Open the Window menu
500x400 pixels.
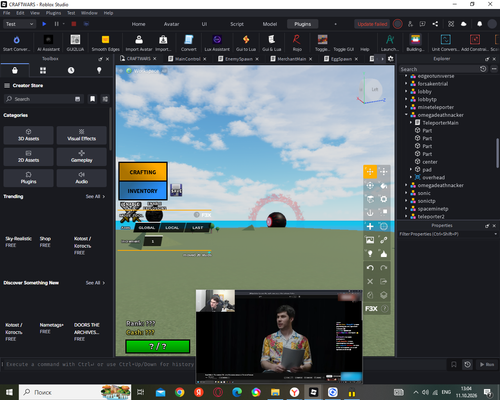coord(89,13)
